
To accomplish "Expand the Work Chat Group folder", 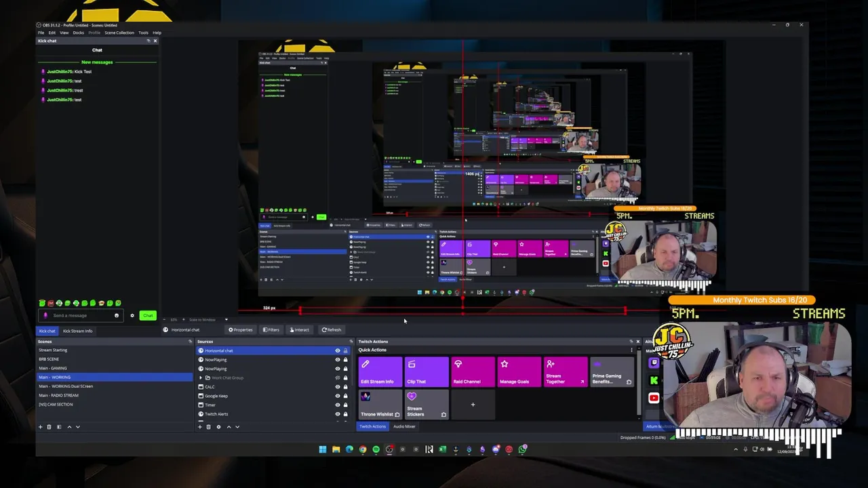I will [201, 378].
